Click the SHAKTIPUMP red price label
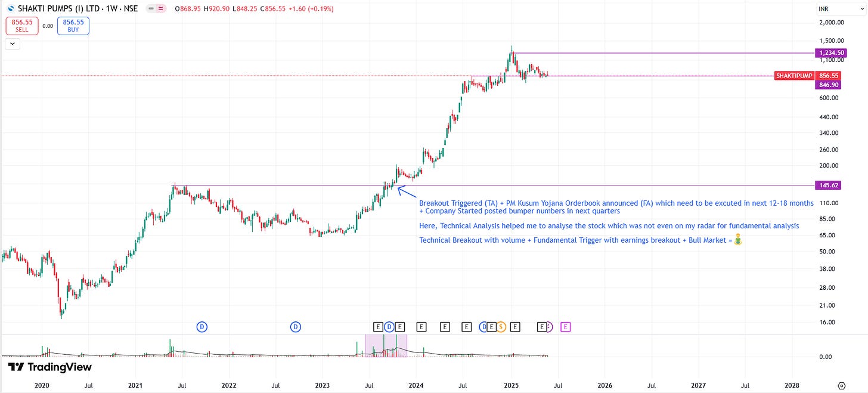This screenshot has height=393, width=868. point(794,76)
